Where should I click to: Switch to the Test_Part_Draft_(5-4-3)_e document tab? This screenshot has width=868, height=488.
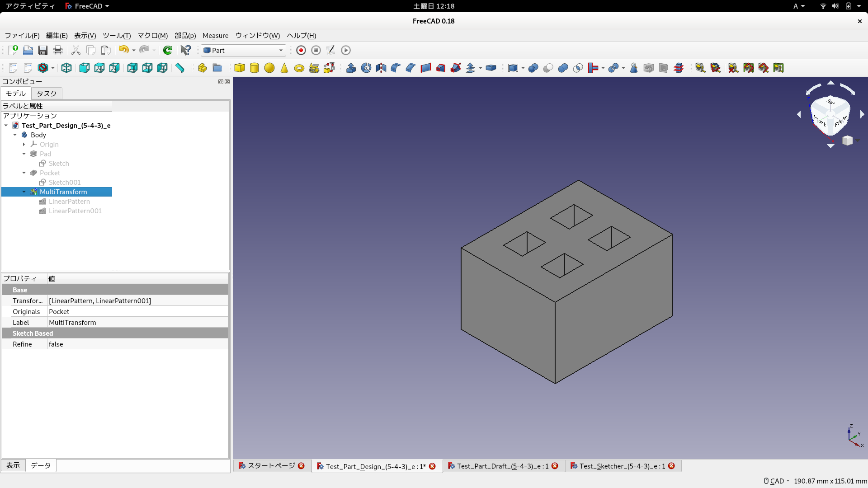coord(501,466)
